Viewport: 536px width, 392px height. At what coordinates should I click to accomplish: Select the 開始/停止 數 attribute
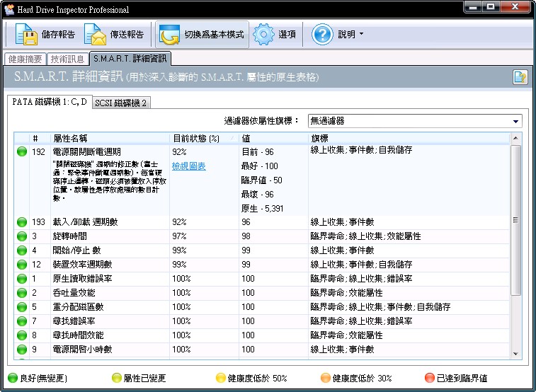click(x=76, y=250)
